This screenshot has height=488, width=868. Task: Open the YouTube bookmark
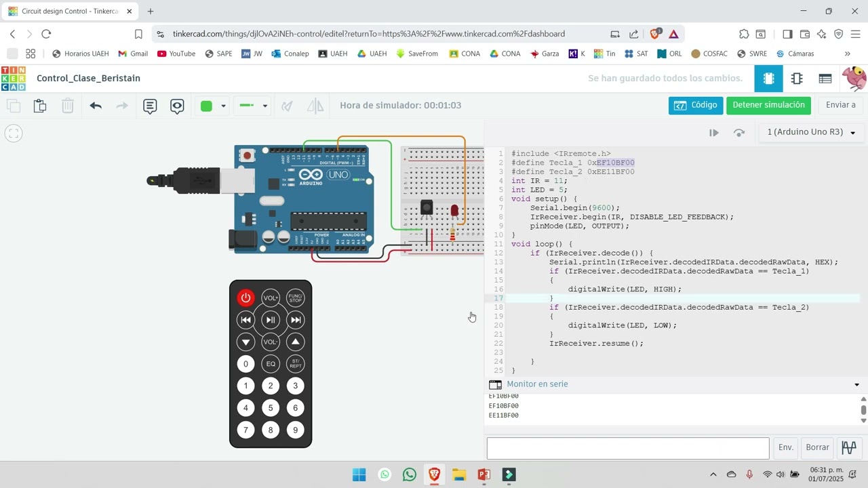click(176, 54)
